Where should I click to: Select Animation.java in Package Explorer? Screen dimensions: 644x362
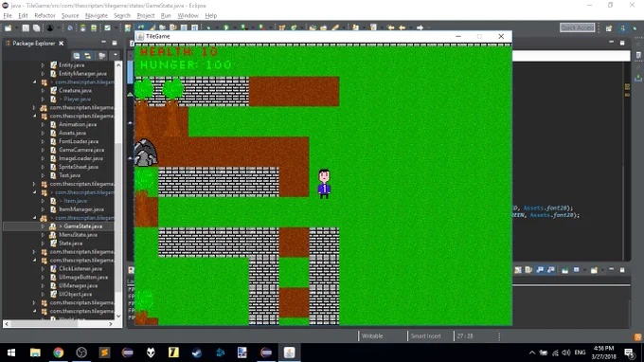click(78, 124)
